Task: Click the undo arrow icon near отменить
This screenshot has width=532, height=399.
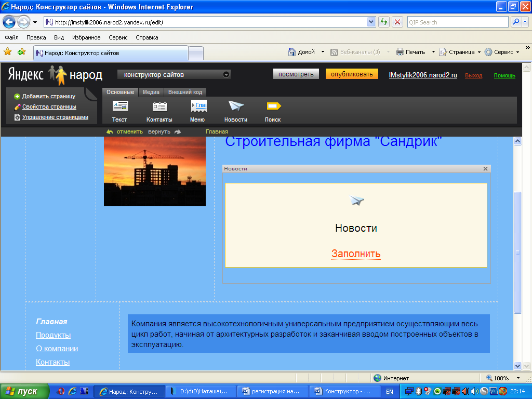Action: (x=110, y=131)
